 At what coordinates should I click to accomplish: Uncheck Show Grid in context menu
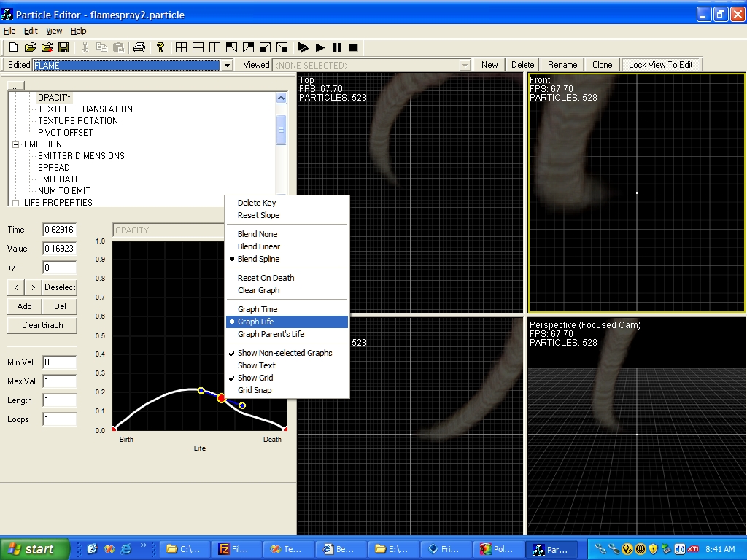coord(255,378)
